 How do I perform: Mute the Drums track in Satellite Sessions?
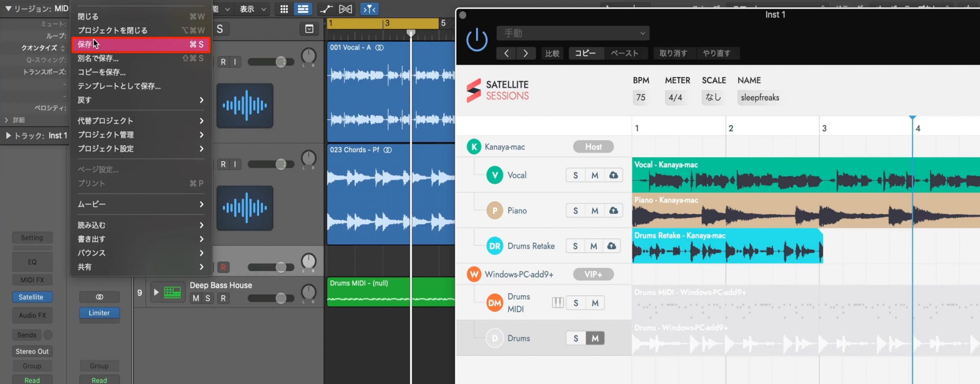pos(595,338)
